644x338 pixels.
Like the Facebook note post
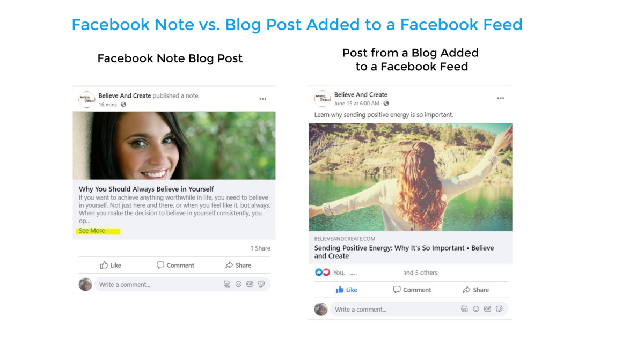[111, 265]
